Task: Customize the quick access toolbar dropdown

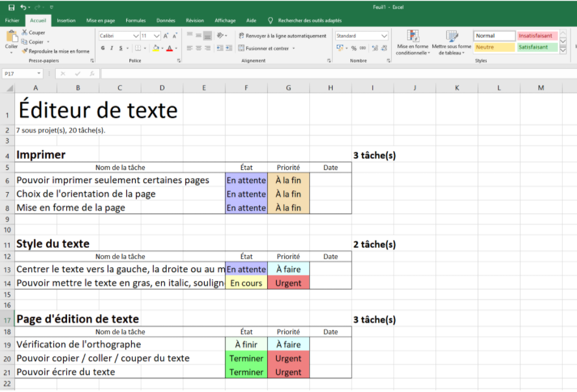Action: (51, 7)
